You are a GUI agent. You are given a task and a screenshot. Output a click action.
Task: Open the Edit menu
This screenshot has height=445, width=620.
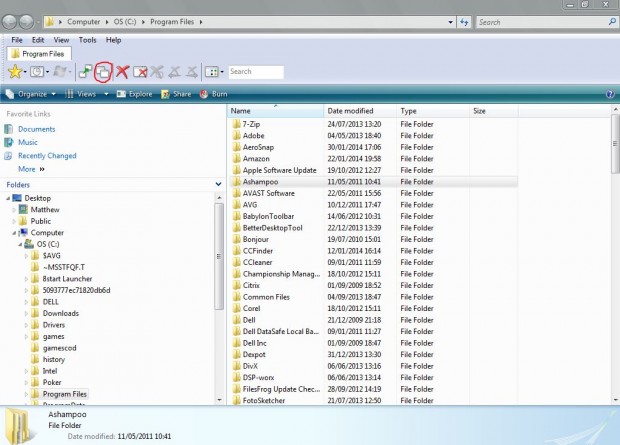(x=38, y=40)
